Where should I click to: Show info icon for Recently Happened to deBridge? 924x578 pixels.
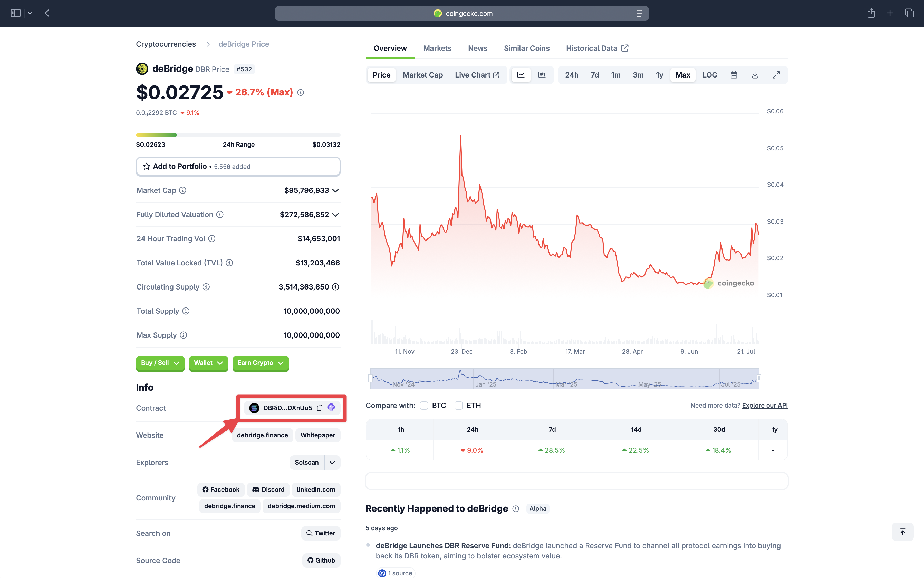[516, 509]
